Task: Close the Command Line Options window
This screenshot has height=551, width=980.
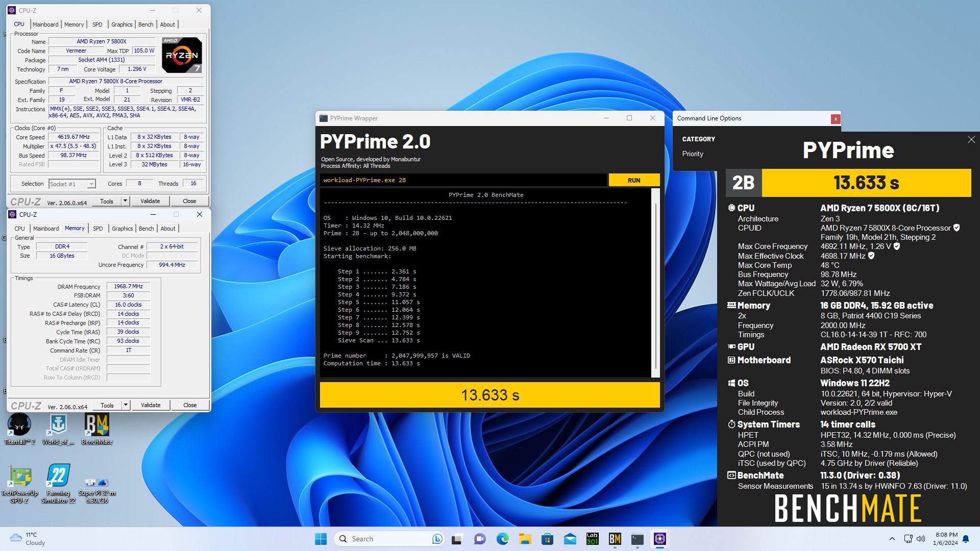Action: tap(836, 119)
